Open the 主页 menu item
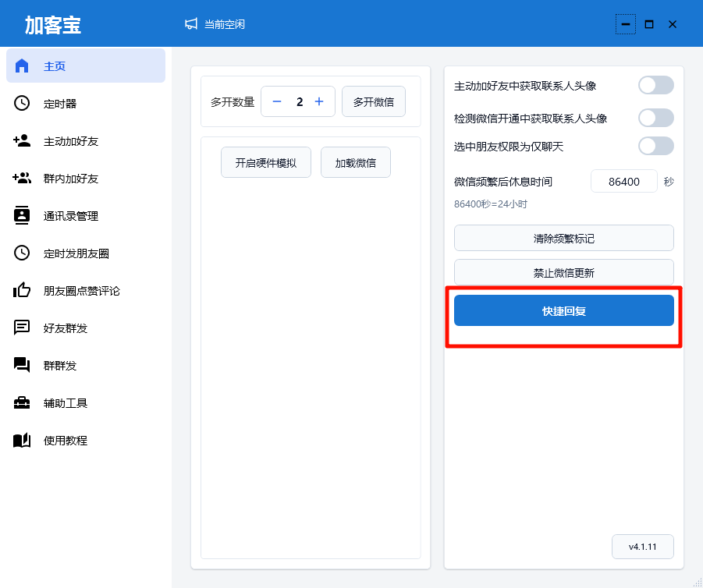 [x=86, y=66]
